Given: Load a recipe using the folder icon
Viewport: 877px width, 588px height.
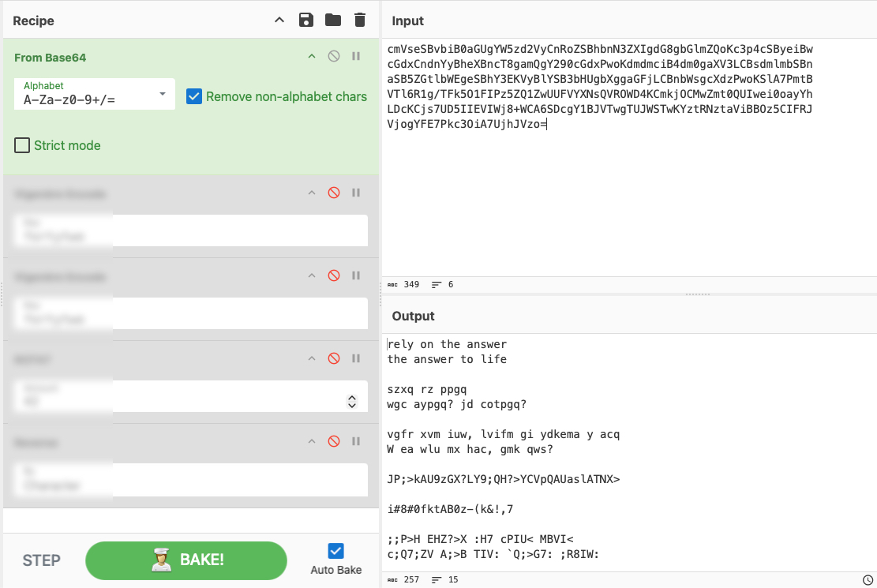Looking at the screenshot, I should click(x=333, y=21).
